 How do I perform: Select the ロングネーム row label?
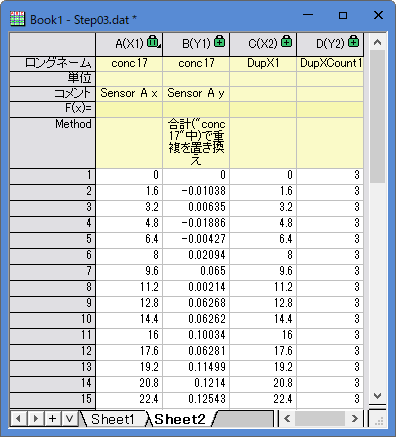pos(53,63)
